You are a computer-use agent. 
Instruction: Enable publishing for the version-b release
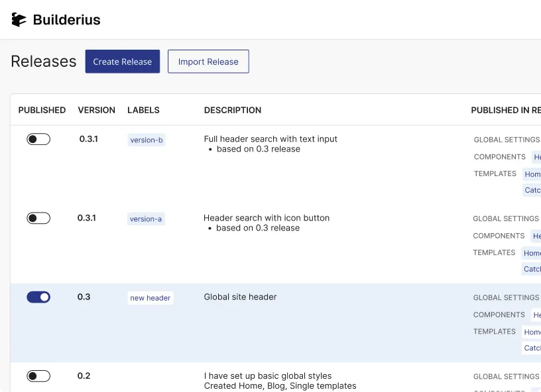pyautogui.click(x=38, y=139)
